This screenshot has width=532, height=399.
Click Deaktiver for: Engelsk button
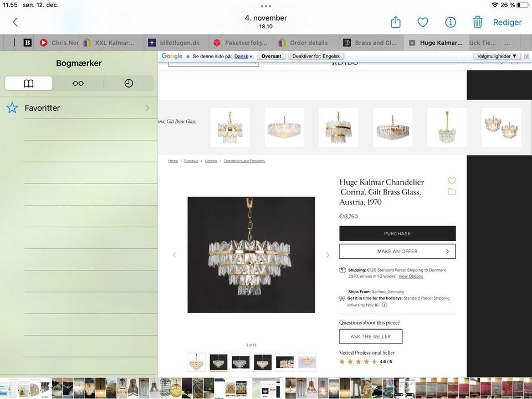pyautogui.click(x=316, y=57)
